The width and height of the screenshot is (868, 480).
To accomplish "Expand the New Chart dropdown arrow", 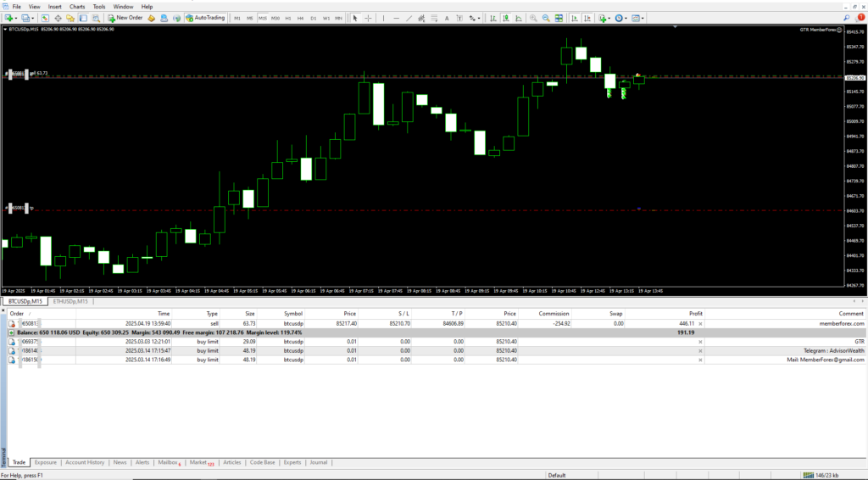I will [x=17, y=18].
